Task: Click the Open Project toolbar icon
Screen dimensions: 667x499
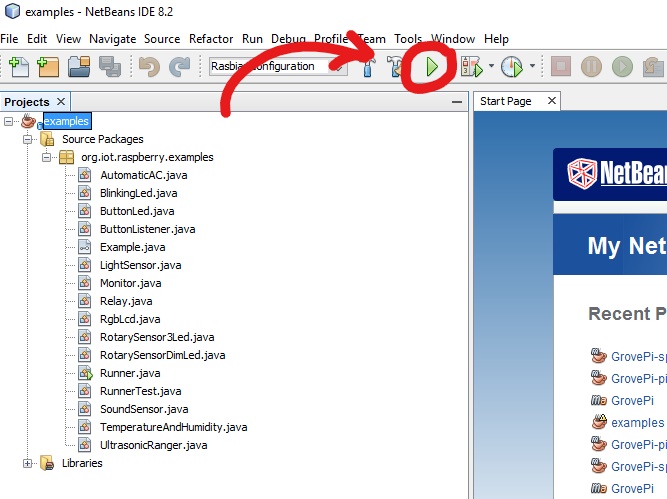Action: click(79, 66)
